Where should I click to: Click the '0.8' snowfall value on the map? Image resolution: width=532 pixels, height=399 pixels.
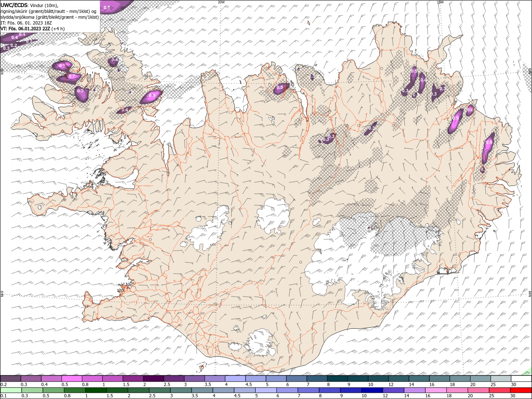[x=489, y=142]
